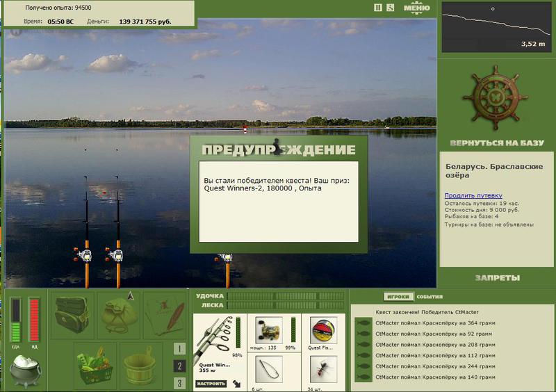Open the fish keepnet sack icon
Screen dimensions: 556x392
118,315
